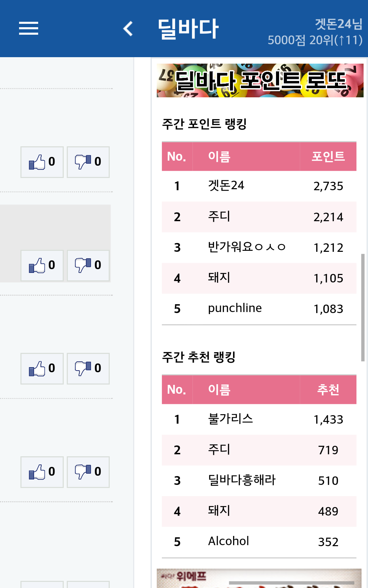Viewport: 368px width, 588px height.
Task: Click the 추천 column header
Action: (x=328, y=390)
